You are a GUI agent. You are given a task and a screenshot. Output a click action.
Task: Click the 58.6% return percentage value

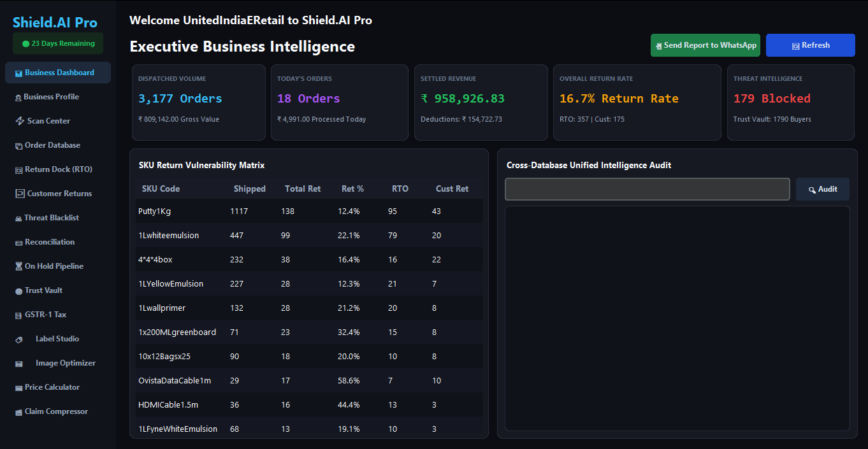(349, 380)
